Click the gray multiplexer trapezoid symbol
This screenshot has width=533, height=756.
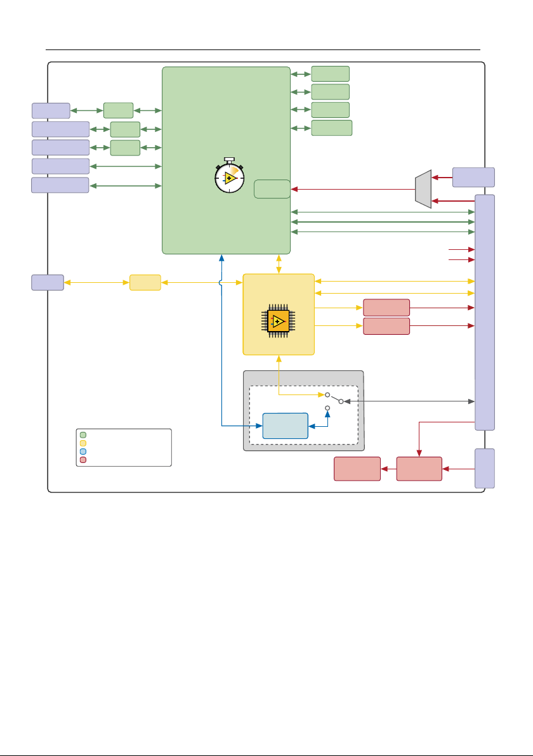click(423, 189)
